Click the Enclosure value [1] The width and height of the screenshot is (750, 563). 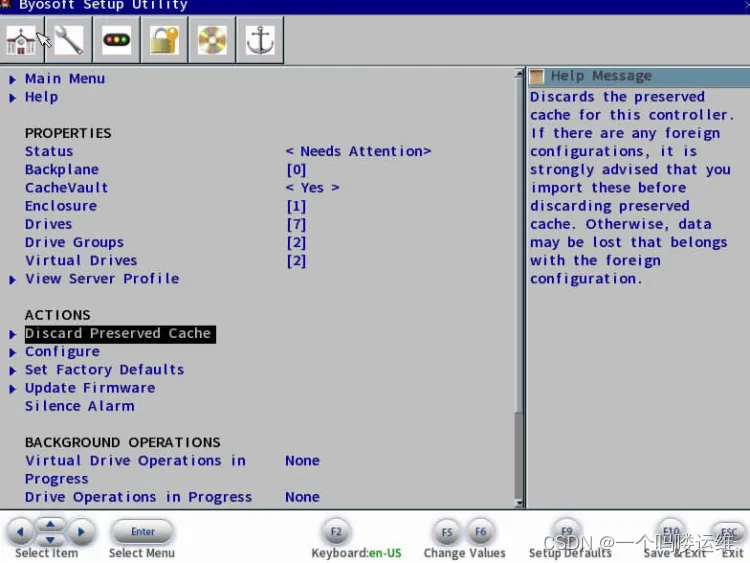pyautogui.click(x=296, y=206)
